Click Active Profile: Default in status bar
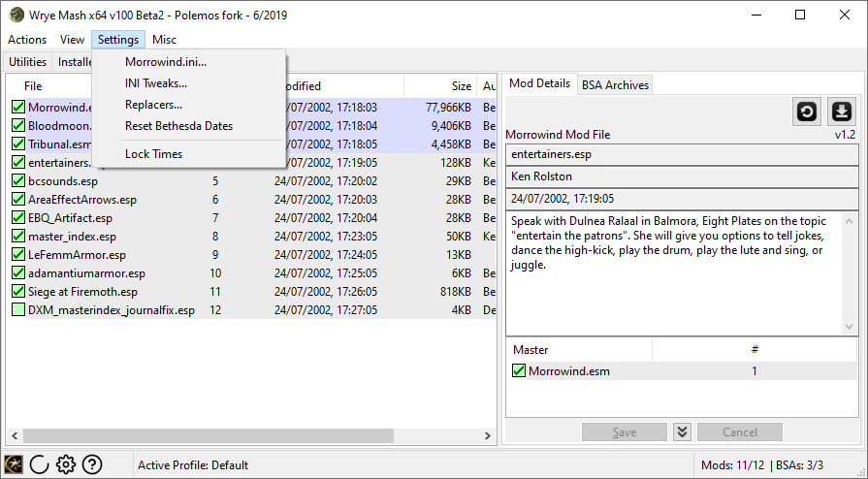 point(193,465)
